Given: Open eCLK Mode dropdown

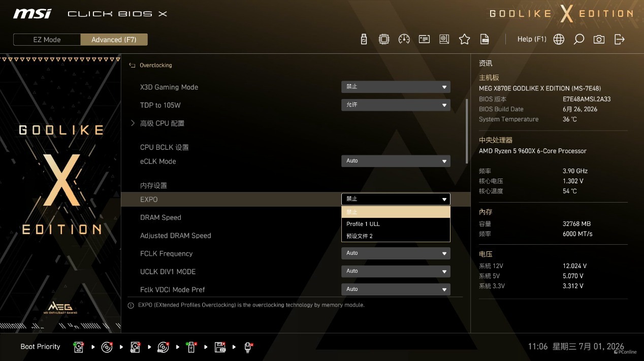Looking at the screenshot, I should point(396,161).
